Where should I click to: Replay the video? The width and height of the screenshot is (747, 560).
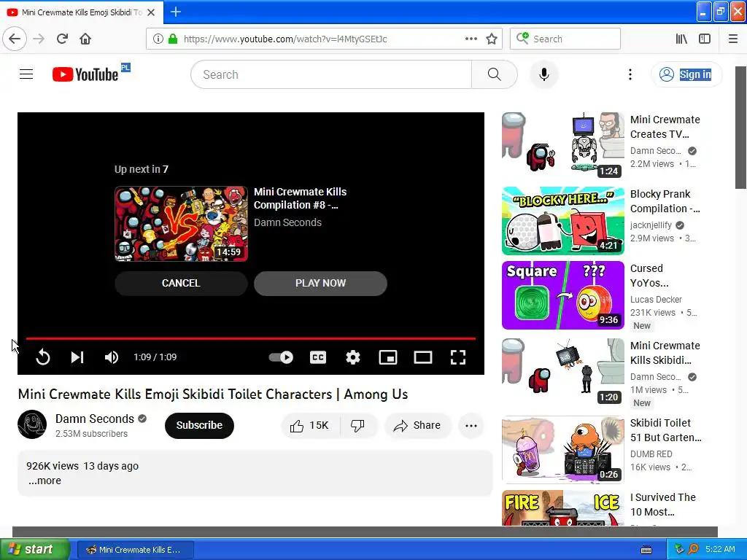[x=43, y=357]
